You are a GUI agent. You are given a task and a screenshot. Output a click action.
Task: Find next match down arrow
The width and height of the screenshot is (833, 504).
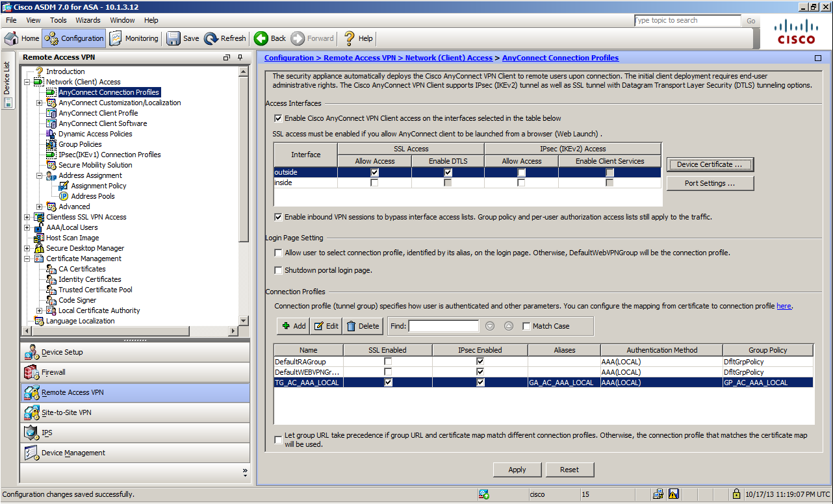pyautogui.click(x=491, y=326)
